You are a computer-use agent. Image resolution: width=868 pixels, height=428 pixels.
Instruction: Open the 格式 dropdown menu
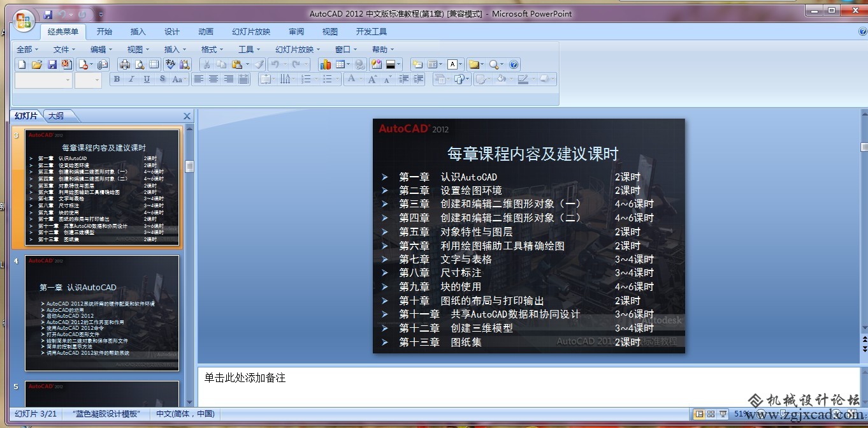click(x=212, y=49)
